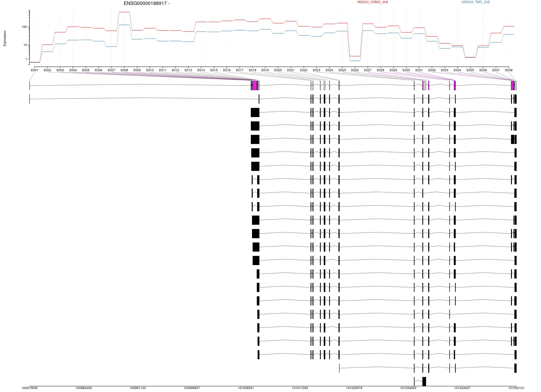Click exon label E024

pyautogui.click(x=329, y=70)
